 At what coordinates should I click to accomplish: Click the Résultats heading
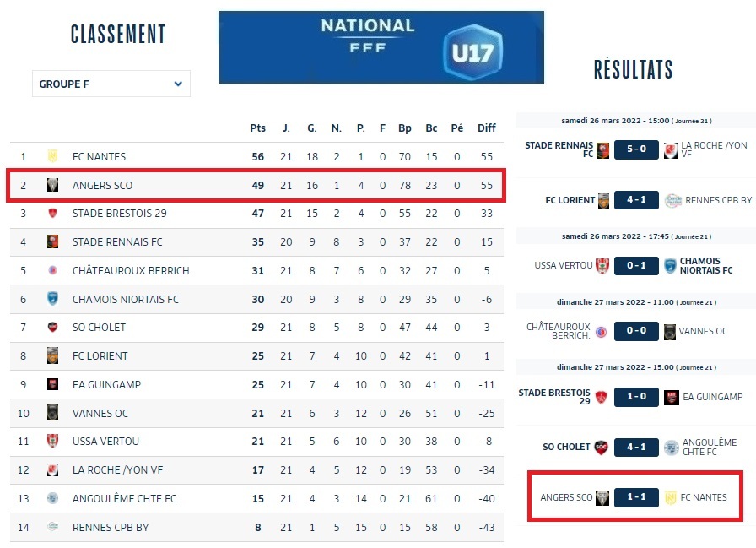pos(633,69)
